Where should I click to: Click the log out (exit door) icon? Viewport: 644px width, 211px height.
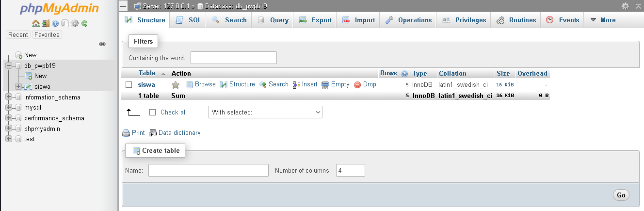45,23
